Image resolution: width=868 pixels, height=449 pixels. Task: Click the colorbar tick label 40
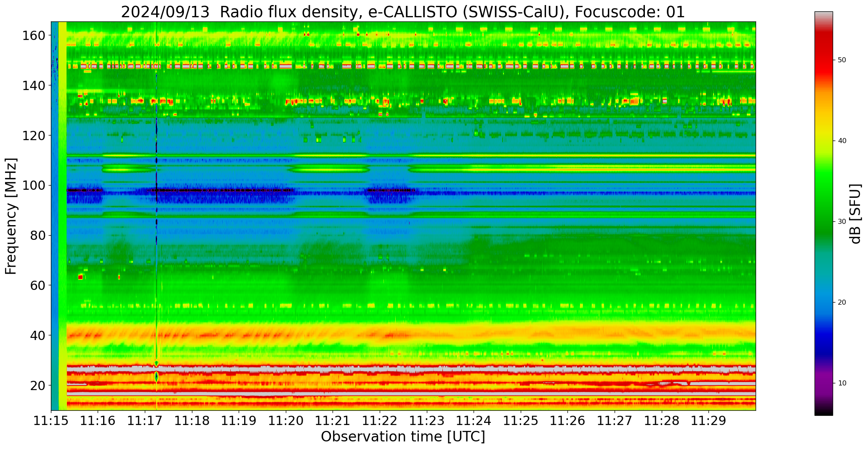[x=842, y=141]
